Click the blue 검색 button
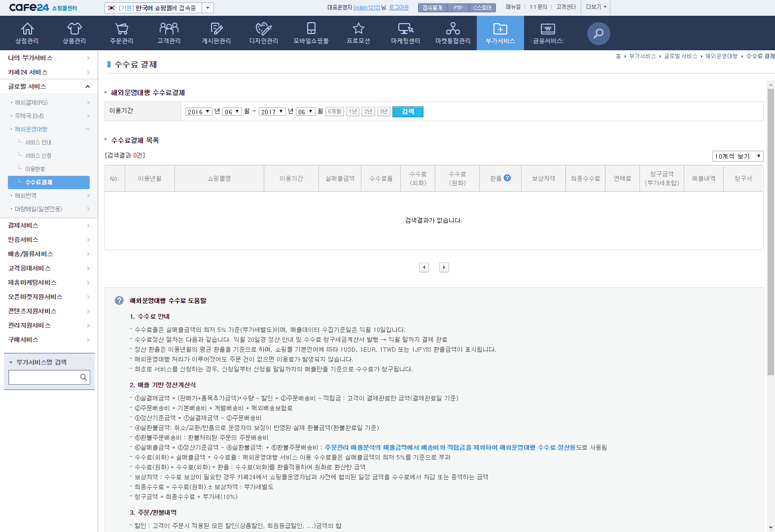Screen dimensions: 775x532 coord(408,112)
